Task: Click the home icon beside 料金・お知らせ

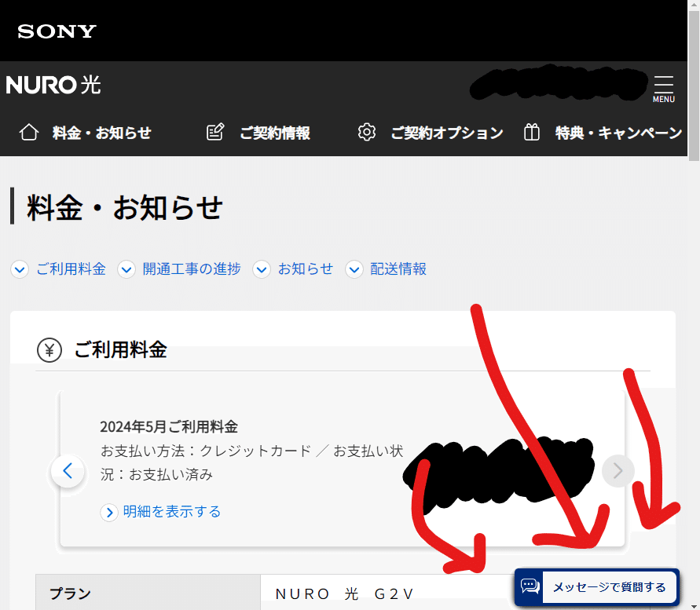Action: coord(29,132)
